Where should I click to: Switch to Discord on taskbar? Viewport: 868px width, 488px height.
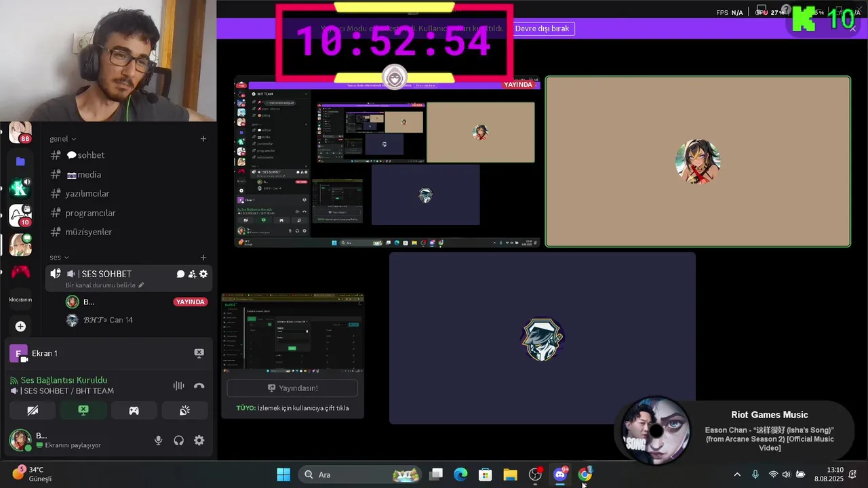coord(560,474)
